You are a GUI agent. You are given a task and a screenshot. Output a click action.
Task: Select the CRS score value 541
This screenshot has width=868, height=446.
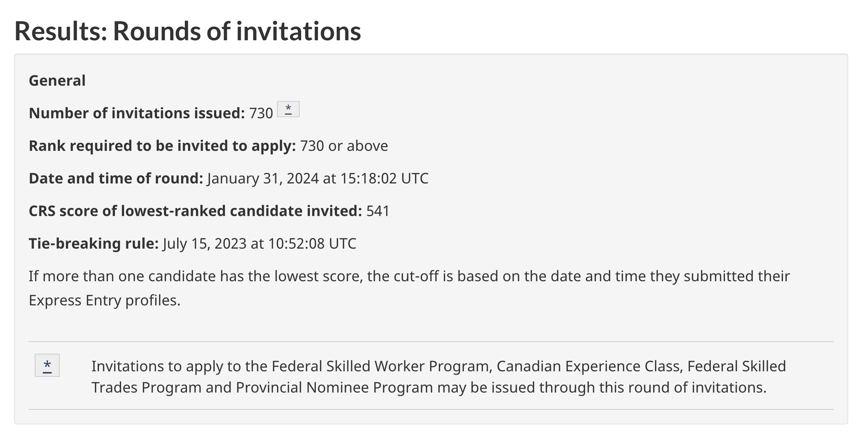click(378, 211)
